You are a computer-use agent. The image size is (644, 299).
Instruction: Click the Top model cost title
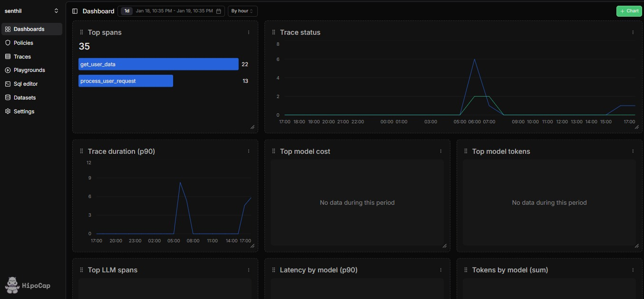tap(305, 151)
